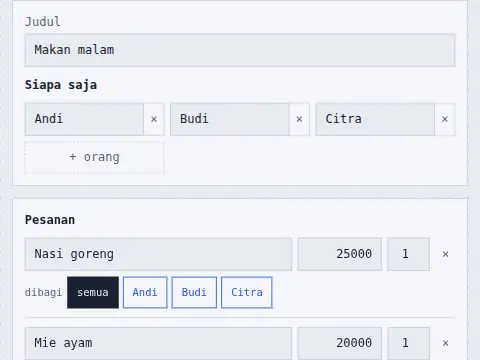The image size is (480, 360).
Task: Edit the Citra name field
Action: coord(375,119)
